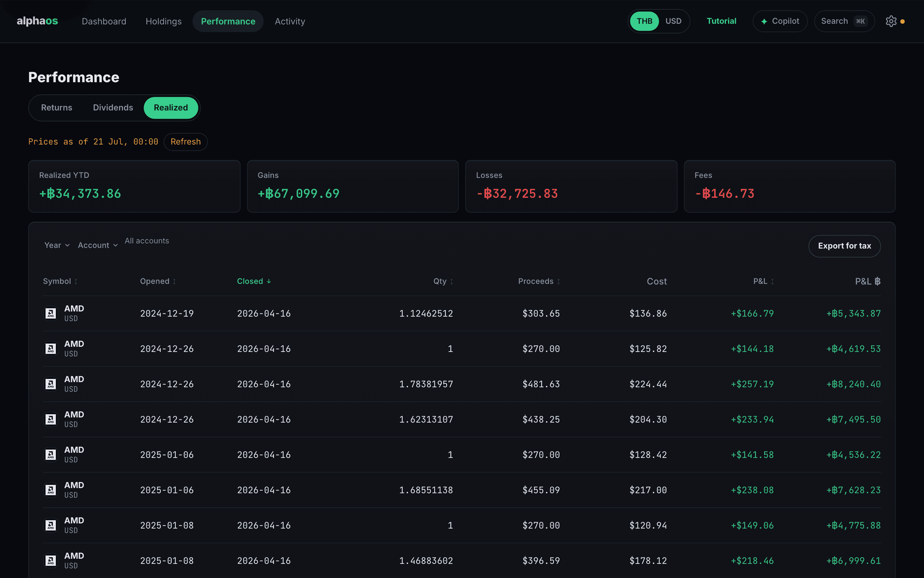Click the +$149.06 P&L value
Viewport: 924px width, 578px height.
[x=752, y=525]
